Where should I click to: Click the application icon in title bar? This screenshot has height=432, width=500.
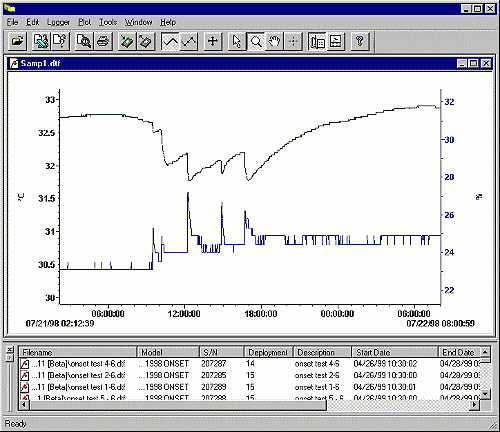[9, 8]
